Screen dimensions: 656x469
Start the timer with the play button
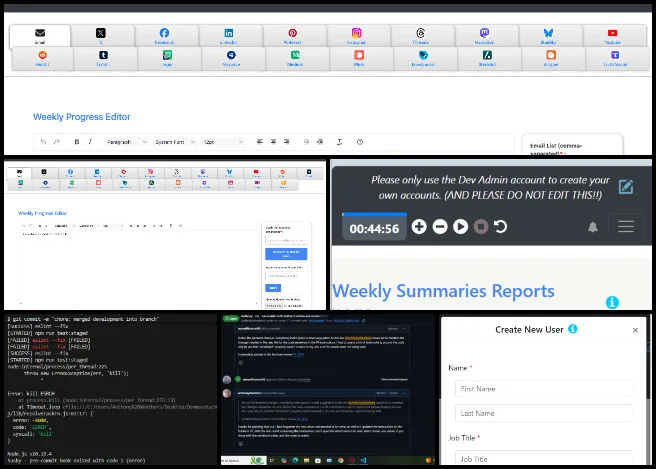(460, 228)
